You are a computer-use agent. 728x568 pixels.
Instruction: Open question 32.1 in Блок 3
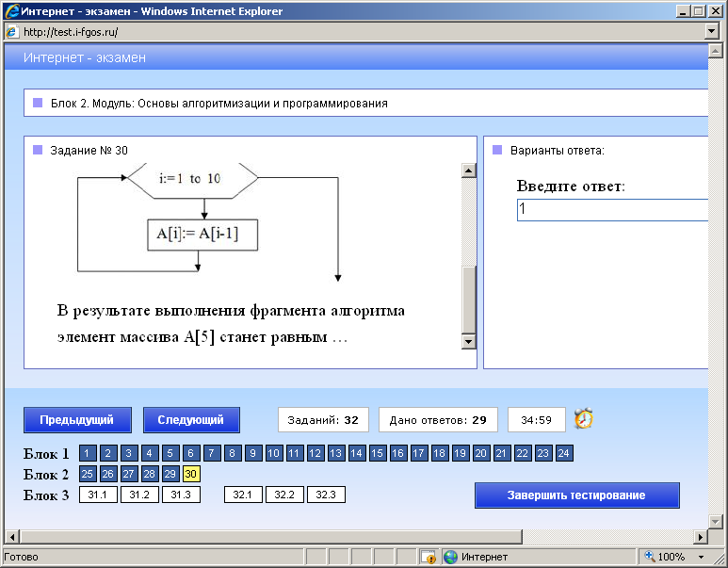click(x=243, y=495)
